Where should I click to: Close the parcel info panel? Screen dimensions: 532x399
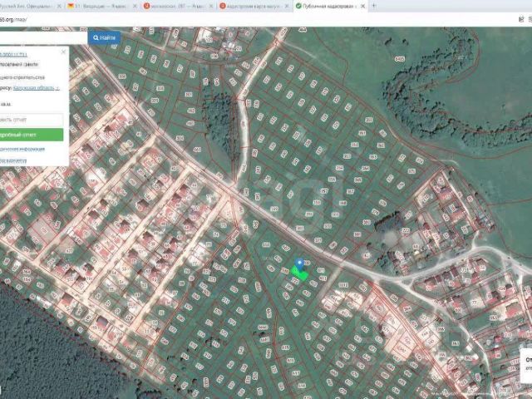(x=63, y=52)
